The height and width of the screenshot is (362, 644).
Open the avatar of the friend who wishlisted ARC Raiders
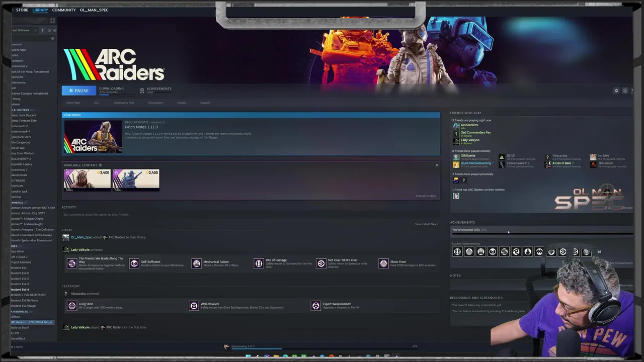coord(456,196)
